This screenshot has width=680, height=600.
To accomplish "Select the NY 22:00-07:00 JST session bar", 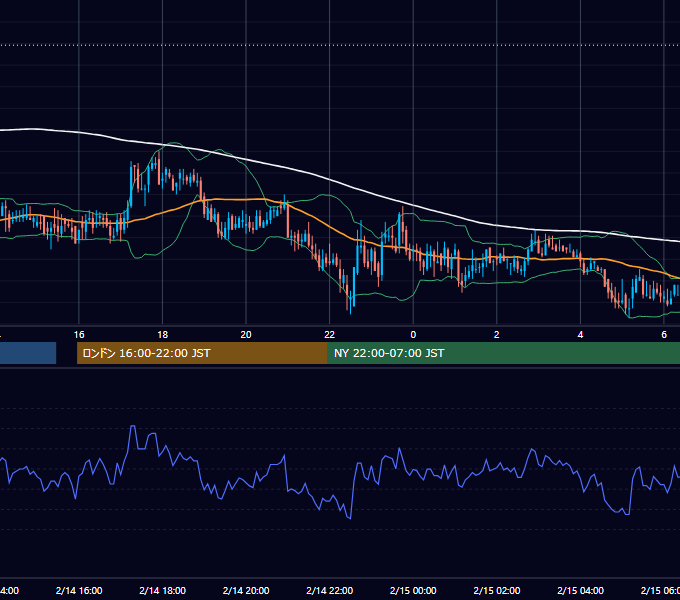I will point(504,353).
